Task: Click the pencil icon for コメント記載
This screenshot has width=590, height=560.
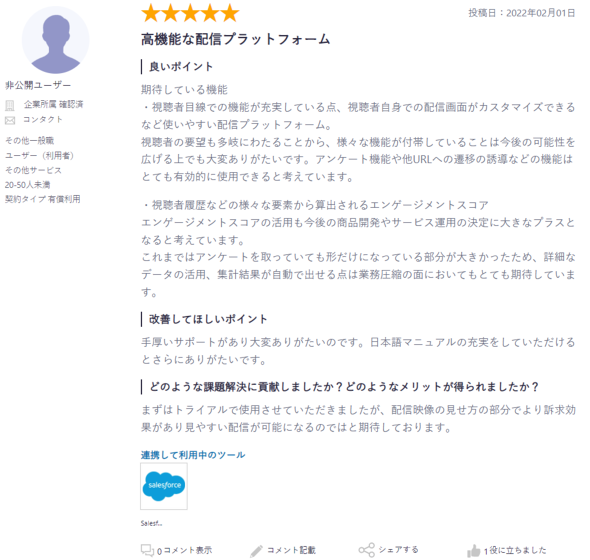Action: click(x=256, y=551)
